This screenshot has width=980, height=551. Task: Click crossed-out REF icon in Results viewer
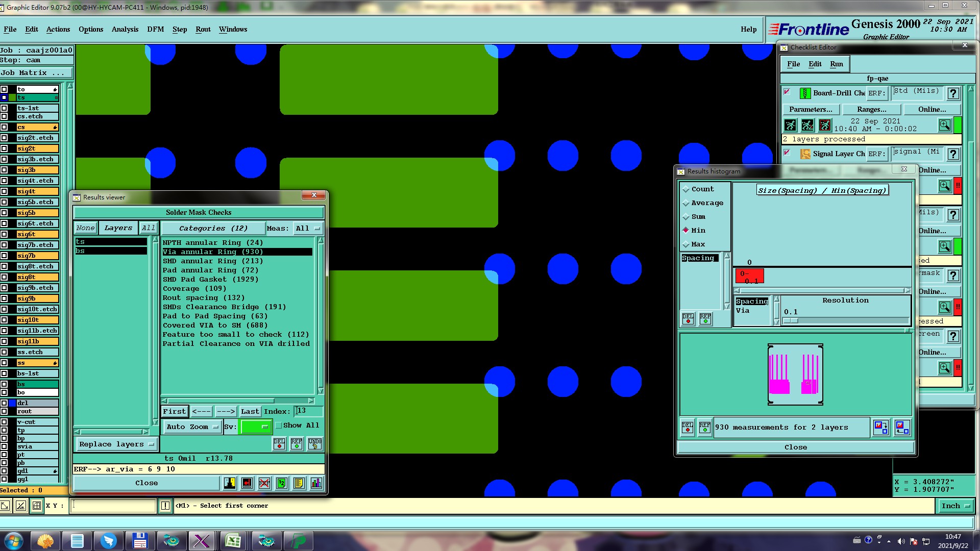click(x=264, y=483)
